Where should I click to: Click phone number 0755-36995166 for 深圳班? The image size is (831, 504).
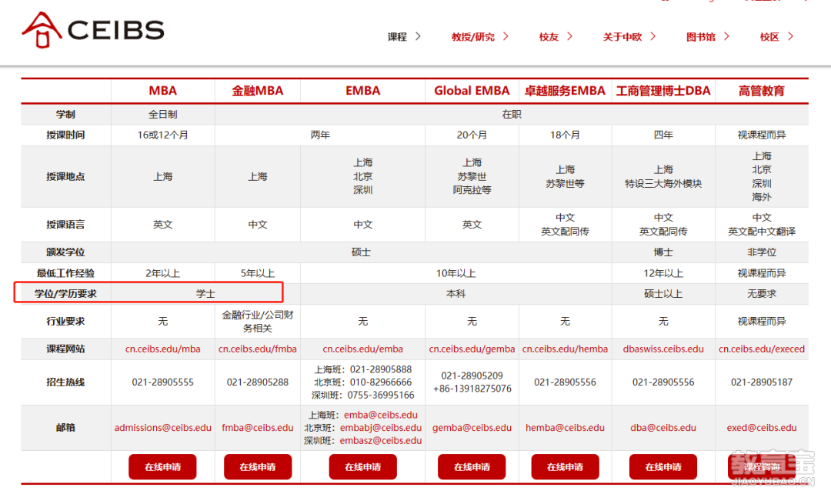click(x=381, y=396)
